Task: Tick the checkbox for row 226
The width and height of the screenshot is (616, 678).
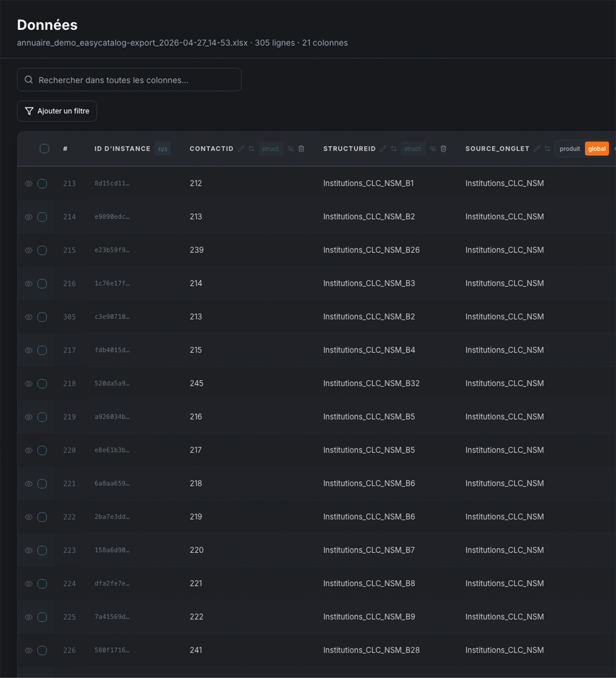Action: [42, 650]
